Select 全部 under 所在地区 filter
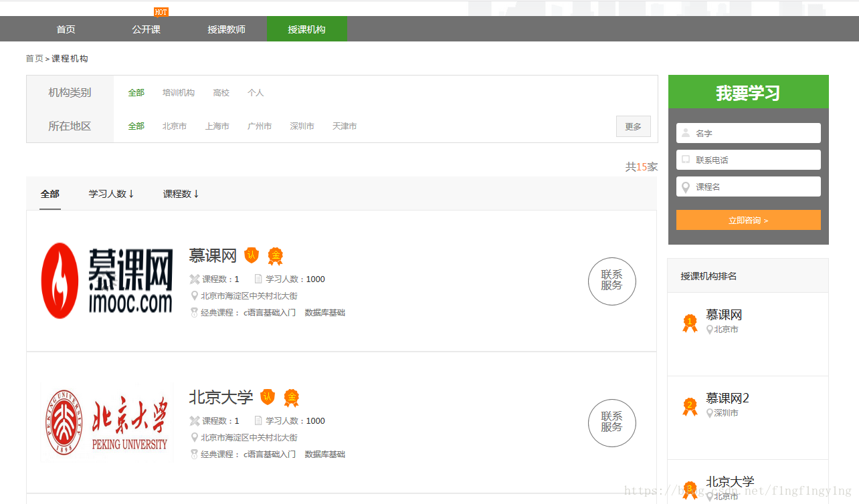 [x=136, y=126]
